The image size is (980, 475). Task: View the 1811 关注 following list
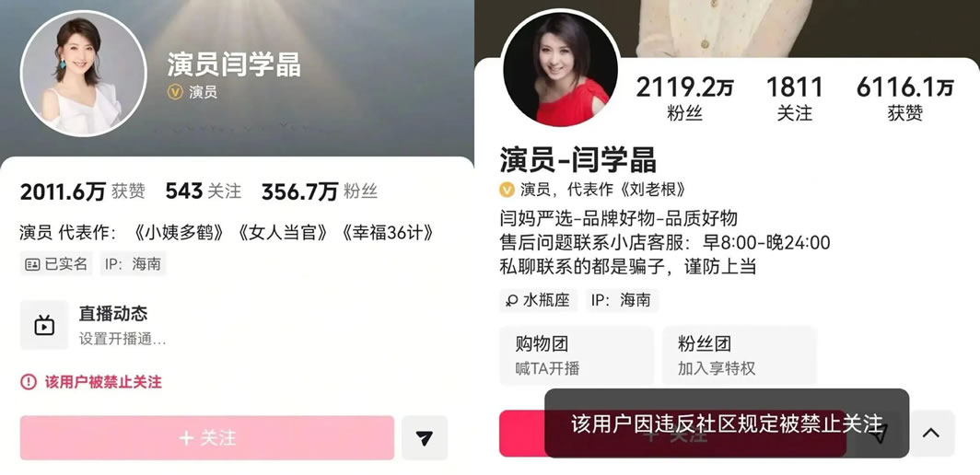click(x=795, y=98)
